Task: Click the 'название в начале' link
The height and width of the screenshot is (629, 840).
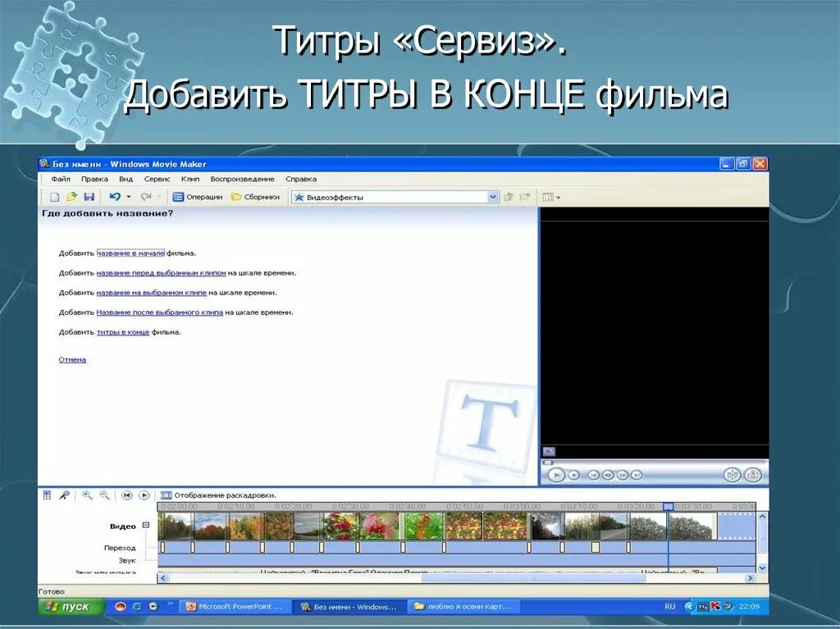Action: pyautogui.click(x=130, y=253)
